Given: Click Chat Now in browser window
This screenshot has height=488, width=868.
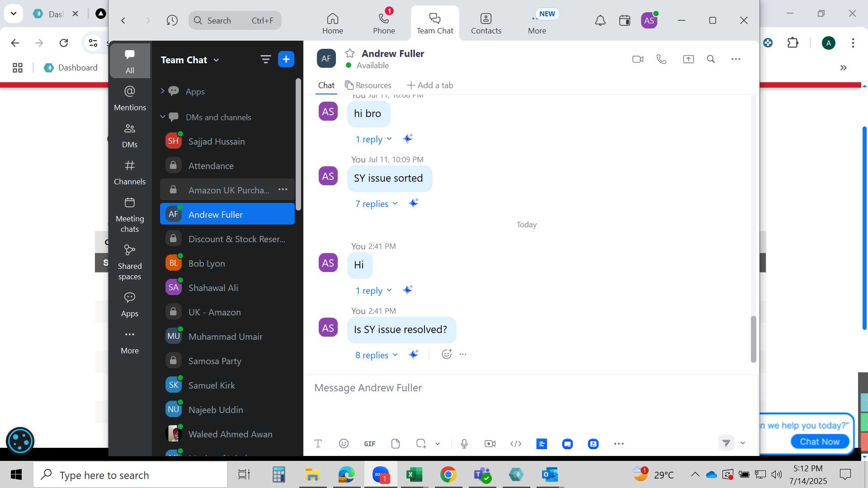Looking at the screenshot, I should pyautogui.click(x=820, y=441).
